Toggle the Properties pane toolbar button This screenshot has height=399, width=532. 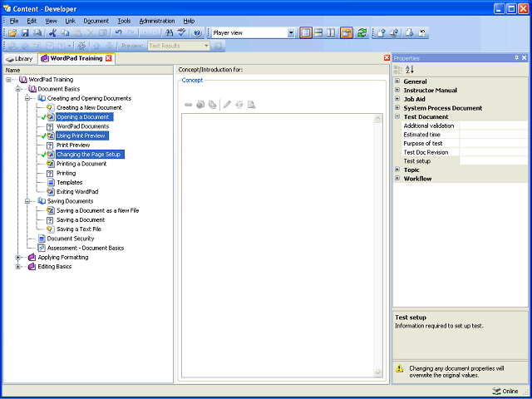(x=347, y=33)
